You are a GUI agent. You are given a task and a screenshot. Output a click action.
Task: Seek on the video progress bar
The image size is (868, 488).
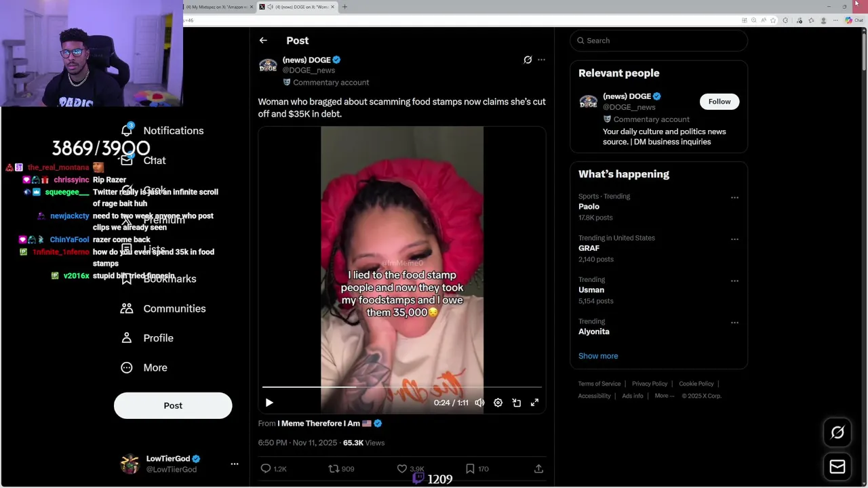pyautogui.click(x=402, y=387)
